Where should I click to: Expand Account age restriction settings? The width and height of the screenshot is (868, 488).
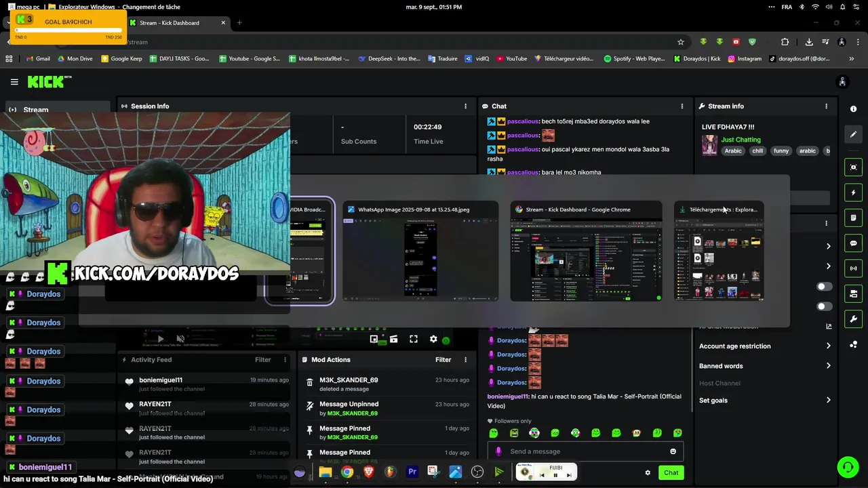(x=764, y=346)
